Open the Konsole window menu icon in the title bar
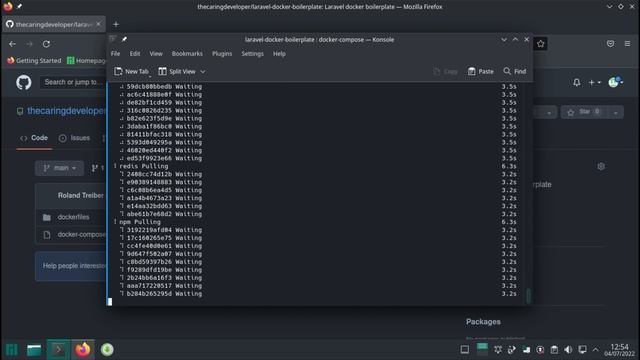The width and height of the screenshot is (640, 360). (113, 39)
